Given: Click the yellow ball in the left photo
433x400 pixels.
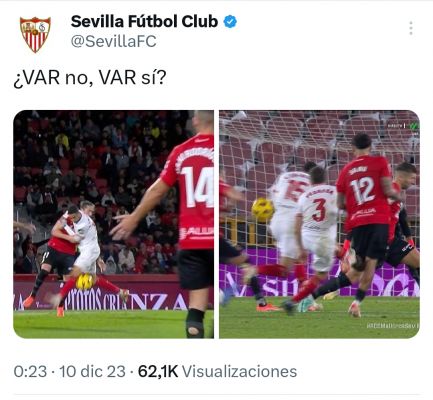Looking at the screenshot, I should point(85,282).
